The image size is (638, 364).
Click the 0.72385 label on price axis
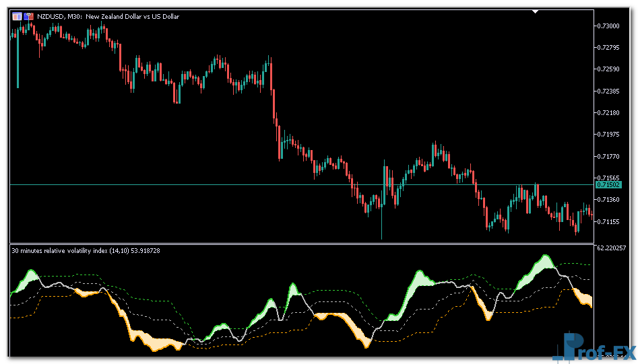point(608,91)
